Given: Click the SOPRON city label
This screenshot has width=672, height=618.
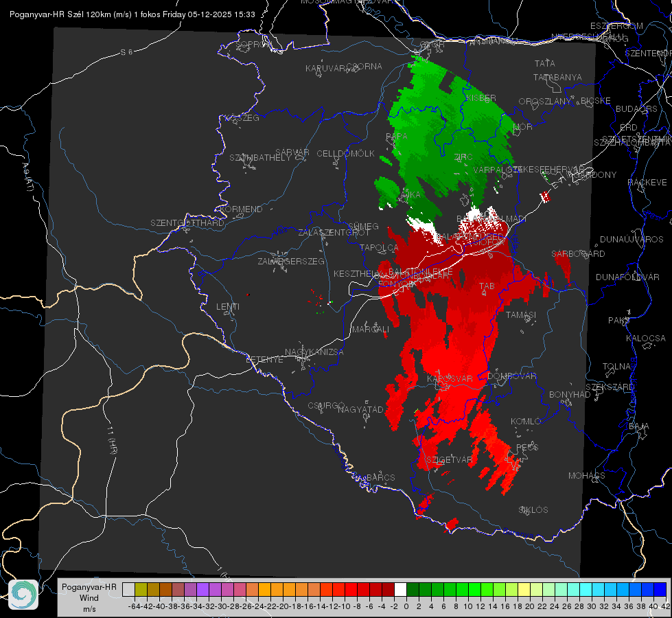Looking at the screenshot, I should click(254, 44).
